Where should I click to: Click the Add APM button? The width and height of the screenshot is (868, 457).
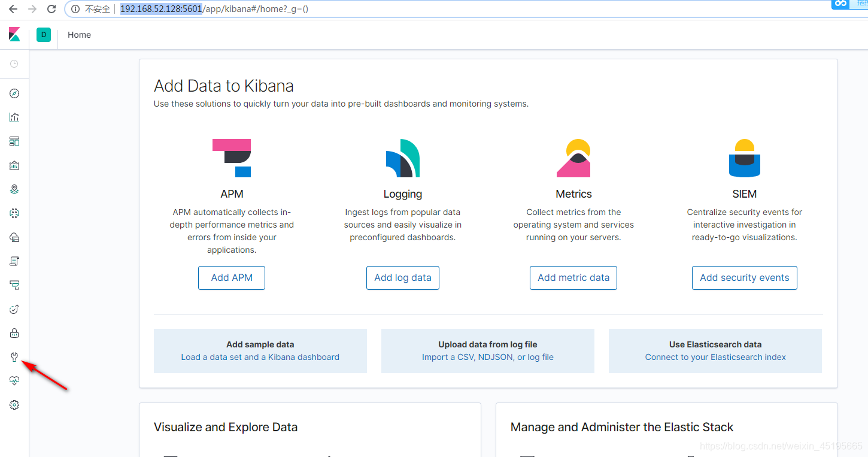point(232,278)
